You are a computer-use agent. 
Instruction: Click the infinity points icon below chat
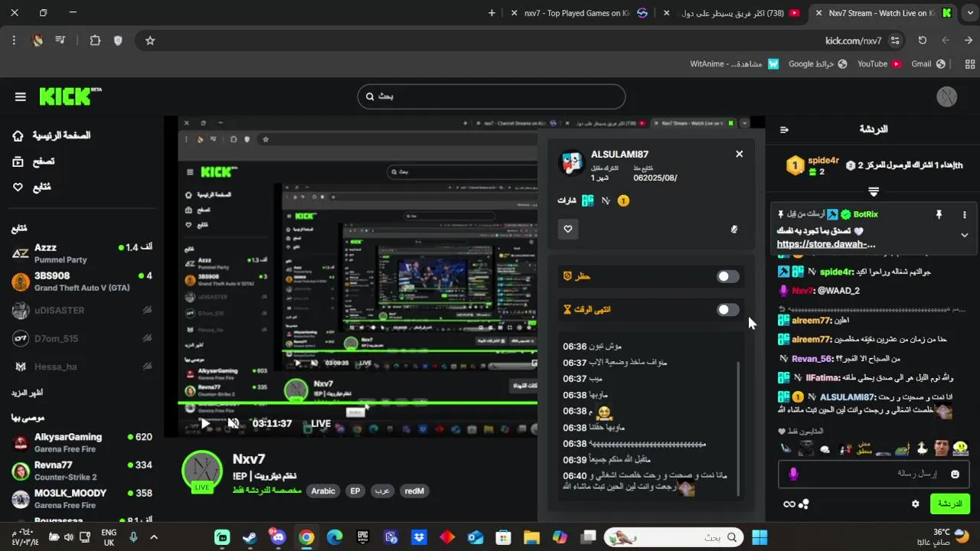pos(789,504)
